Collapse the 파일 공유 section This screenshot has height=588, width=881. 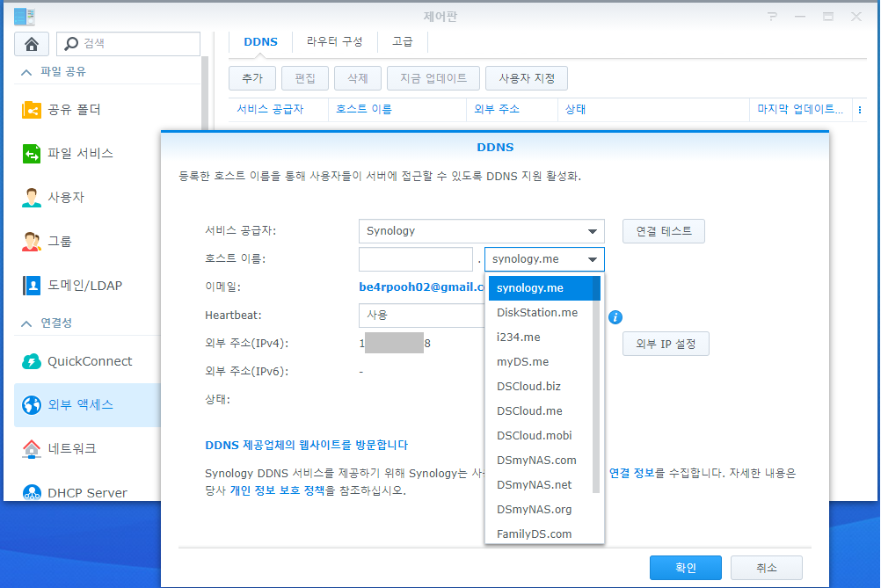point(25,72)
